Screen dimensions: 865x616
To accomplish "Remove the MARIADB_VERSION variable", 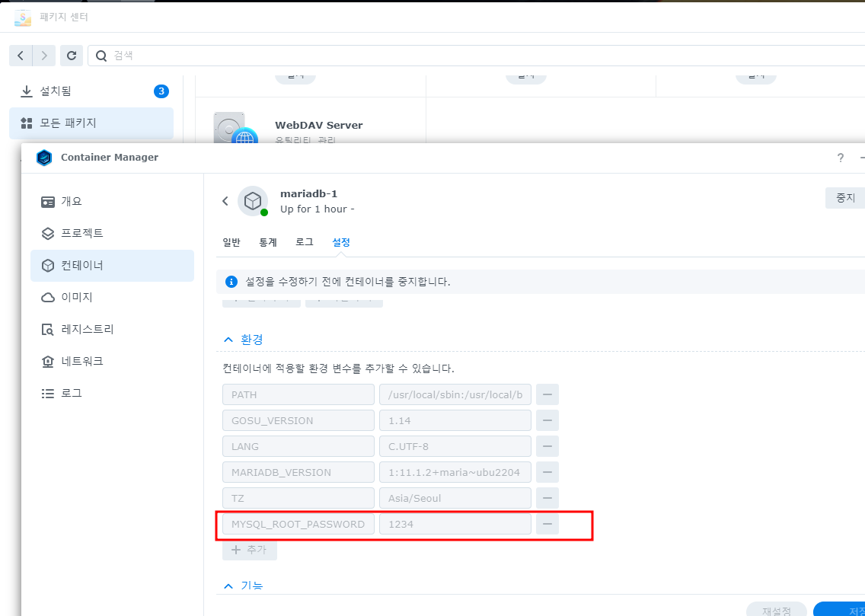I will click(547, 473).
